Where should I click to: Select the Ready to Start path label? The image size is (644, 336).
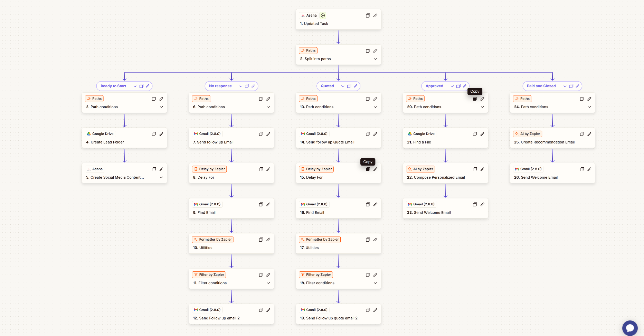pyautogui.click(x=113, y=86)
